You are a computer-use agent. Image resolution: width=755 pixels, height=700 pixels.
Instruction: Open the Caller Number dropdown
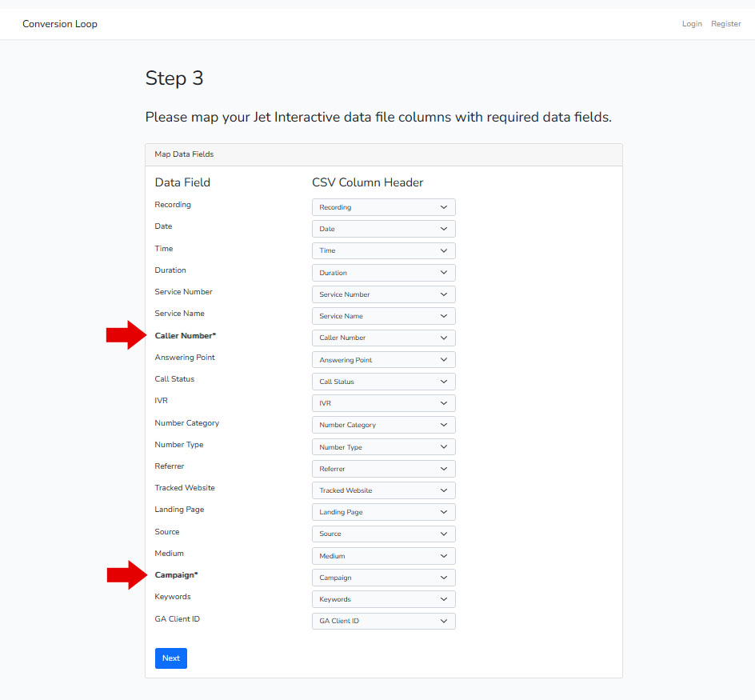pyautogui.click(x=383, y=338)
